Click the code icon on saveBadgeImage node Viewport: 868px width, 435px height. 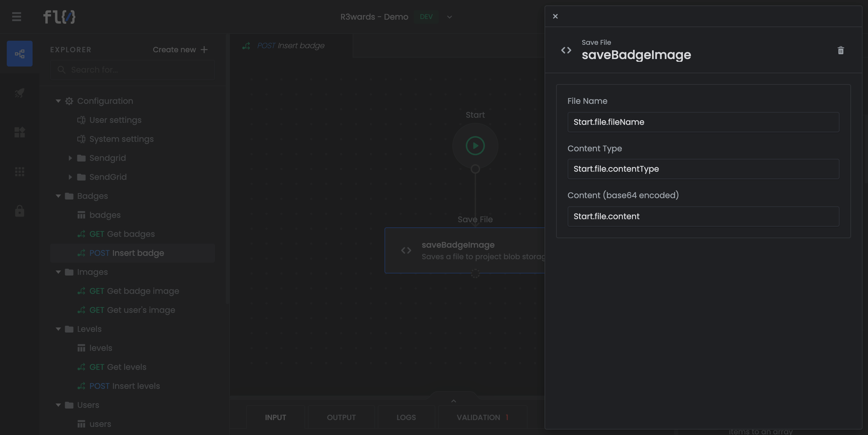(406, 250)
